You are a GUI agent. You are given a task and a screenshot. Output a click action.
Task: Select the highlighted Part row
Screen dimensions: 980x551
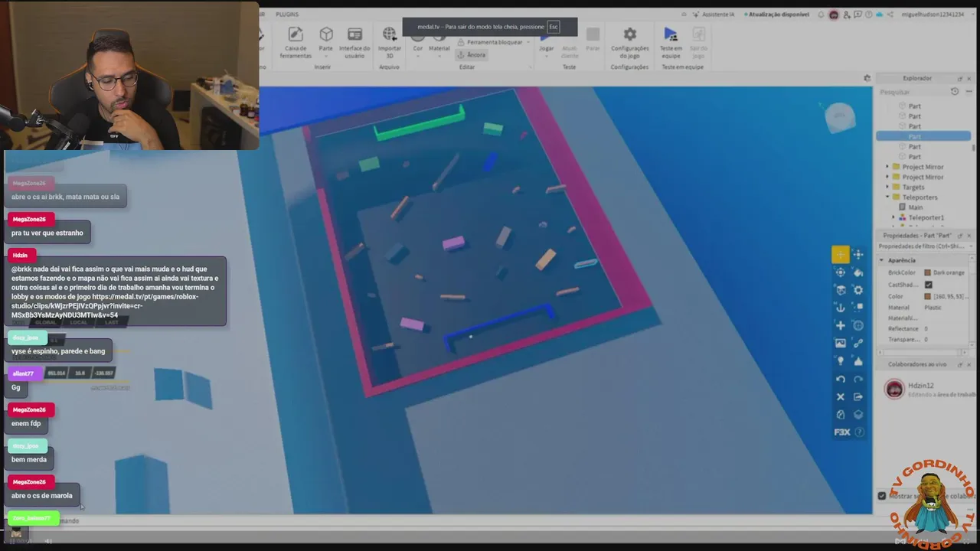click(923, 136)
